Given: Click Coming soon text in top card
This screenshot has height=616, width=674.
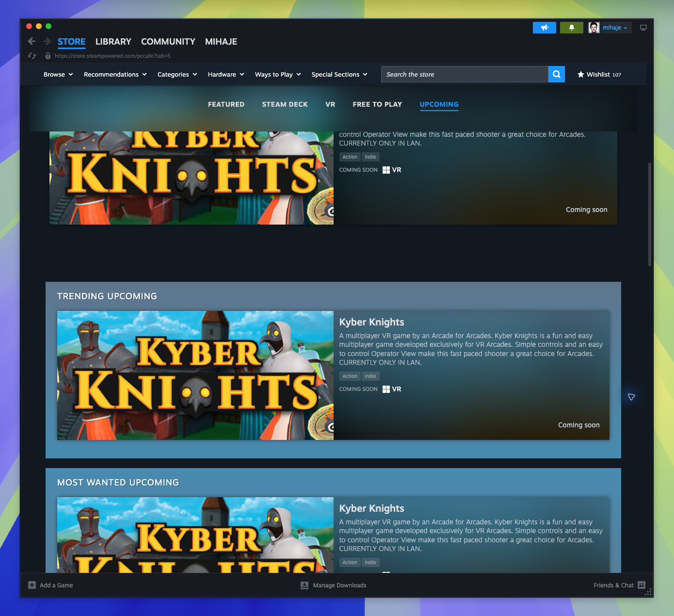Looking at the screenshot, I should (587, 210).
